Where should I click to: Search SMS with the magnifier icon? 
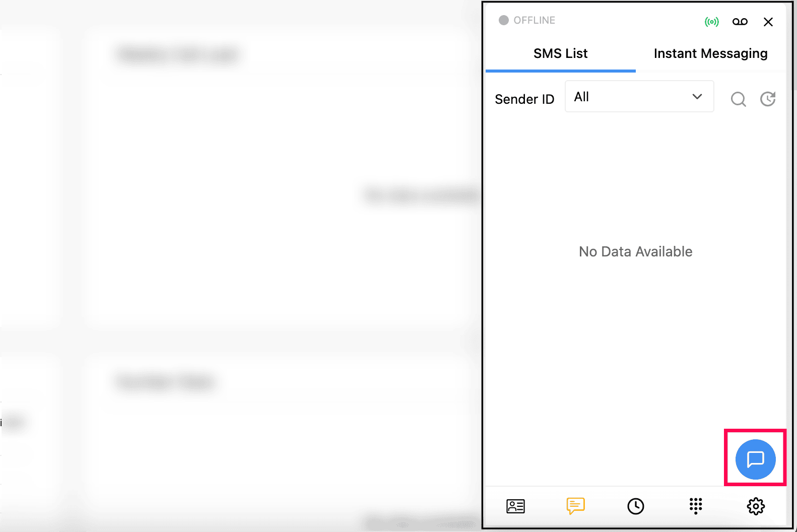tap(738, 99)
